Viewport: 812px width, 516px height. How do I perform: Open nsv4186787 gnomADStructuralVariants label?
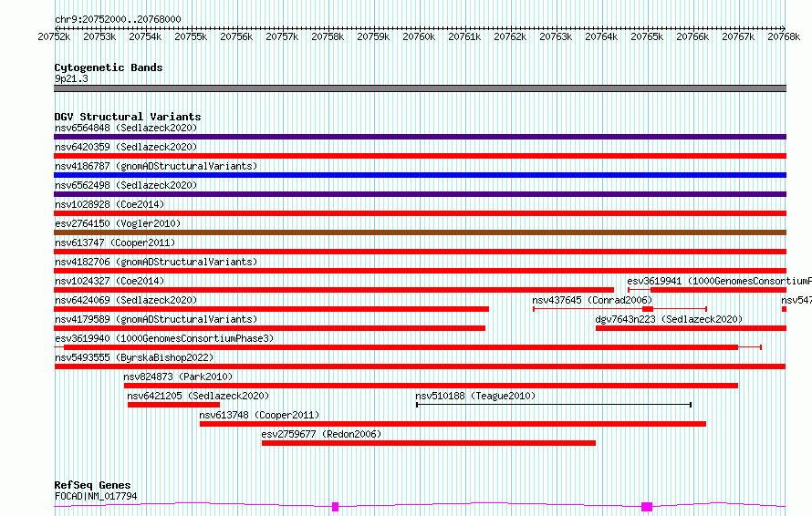(x=156, y=166)
